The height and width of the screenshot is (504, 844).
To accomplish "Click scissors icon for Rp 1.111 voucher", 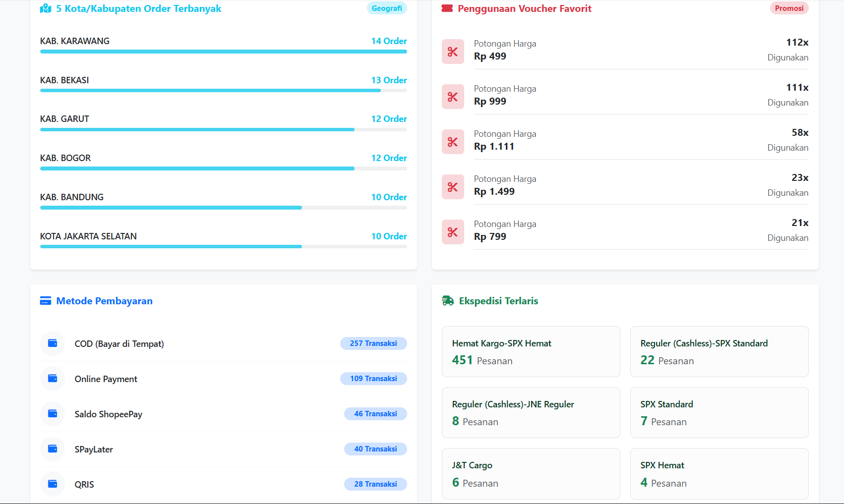I will (453, 142).
